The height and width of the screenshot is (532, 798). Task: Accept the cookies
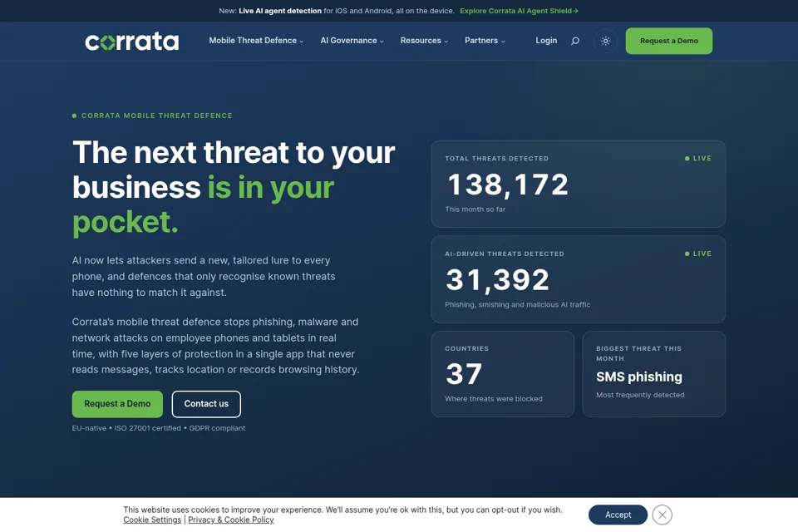(x=618, y=515)
